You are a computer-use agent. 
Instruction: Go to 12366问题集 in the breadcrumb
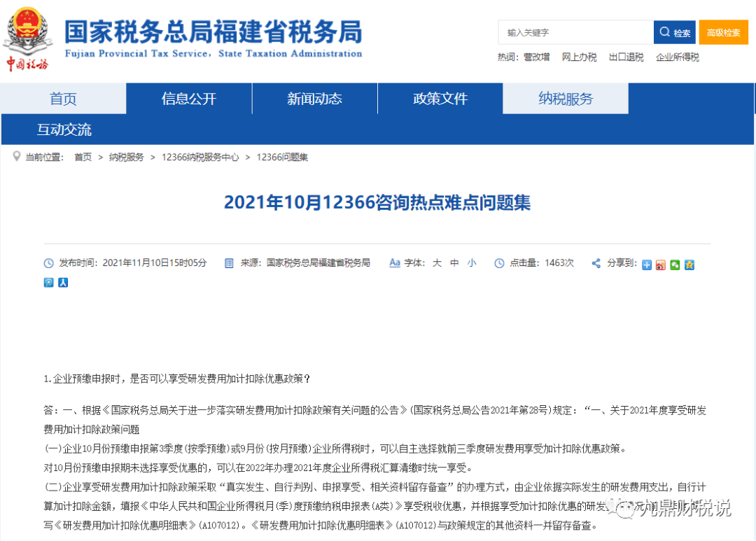click(x=282, y=157)
